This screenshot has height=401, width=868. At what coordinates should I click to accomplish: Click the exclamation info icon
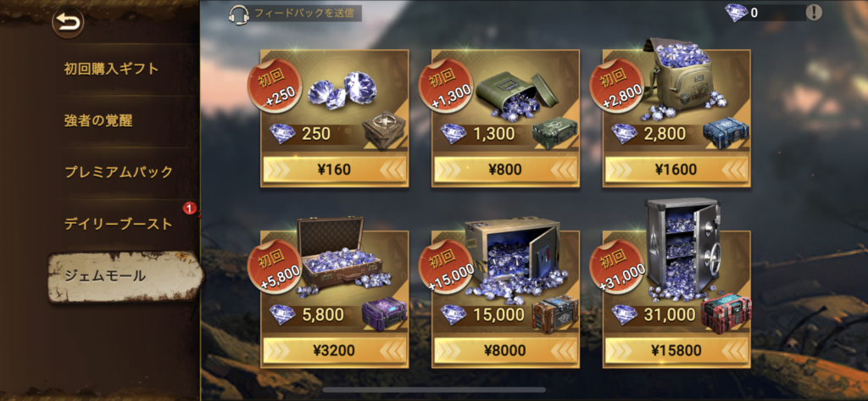coord(814,12)
